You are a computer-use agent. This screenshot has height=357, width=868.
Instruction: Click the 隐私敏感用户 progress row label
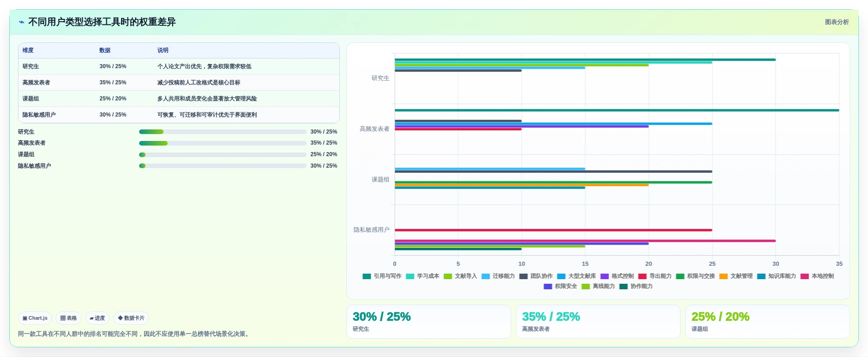[35, 166]
